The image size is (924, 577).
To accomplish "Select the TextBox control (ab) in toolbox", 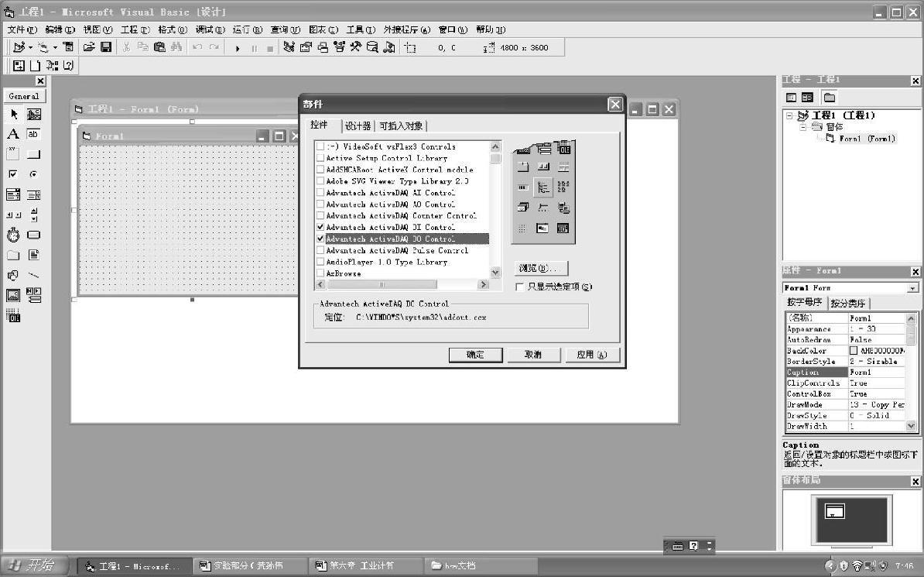I will tap(33, 135).
